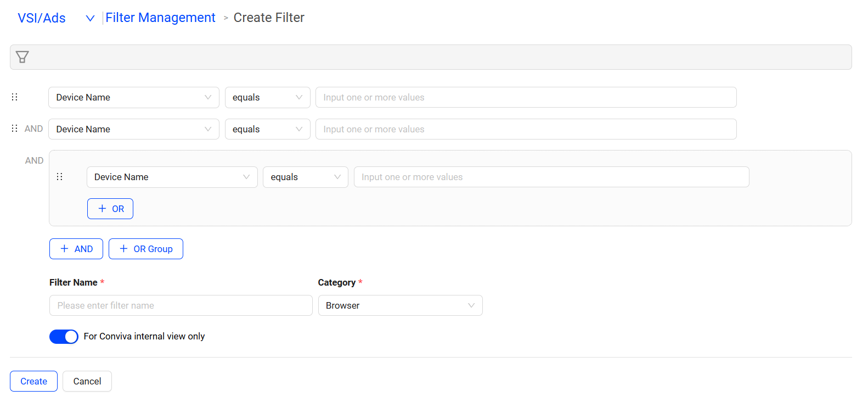Click OR group values input field

(551, 177)
